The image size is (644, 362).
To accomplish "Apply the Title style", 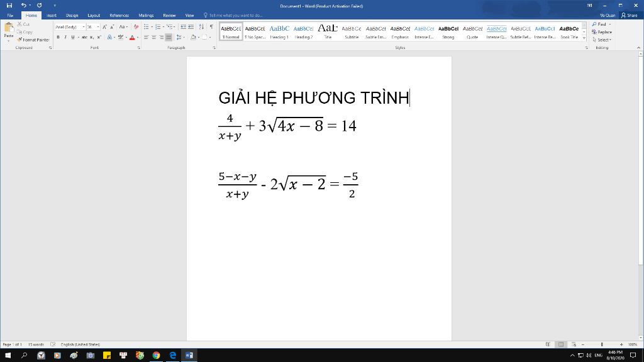I will point(327,31).
